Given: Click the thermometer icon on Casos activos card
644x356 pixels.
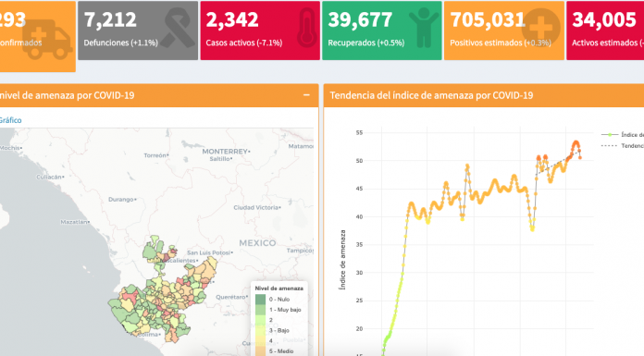Looking at the screenshot, I should pyautogui.click(x=306, y=28).
